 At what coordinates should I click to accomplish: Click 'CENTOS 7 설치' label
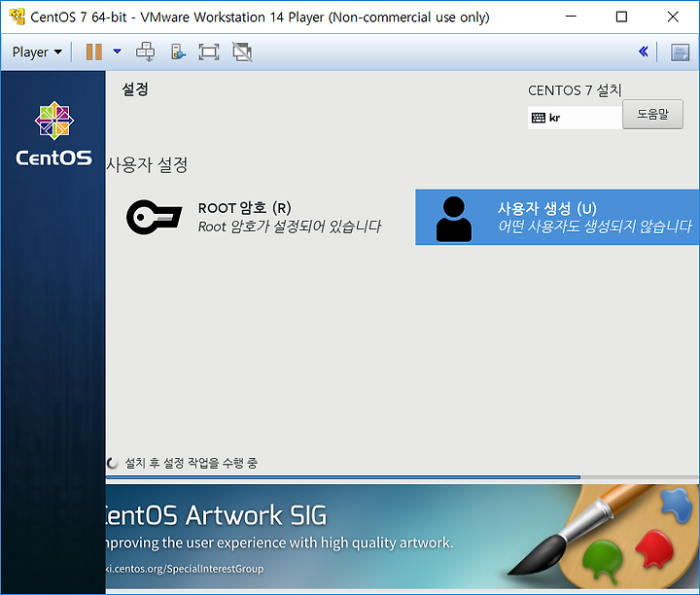(575, 90)
